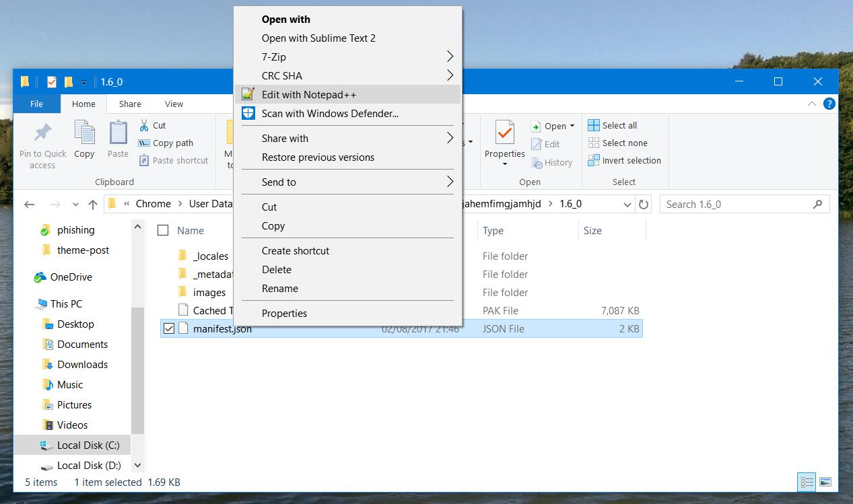Click the title bar new folder icon
Image resolution: width=853 pixels, height=504 pixels.
coord(68,82)
